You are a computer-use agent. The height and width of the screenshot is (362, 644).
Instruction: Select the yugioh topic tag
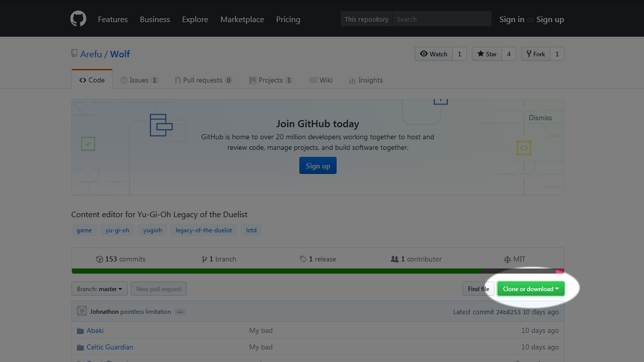pyautogui.click(x=152, y=230)
